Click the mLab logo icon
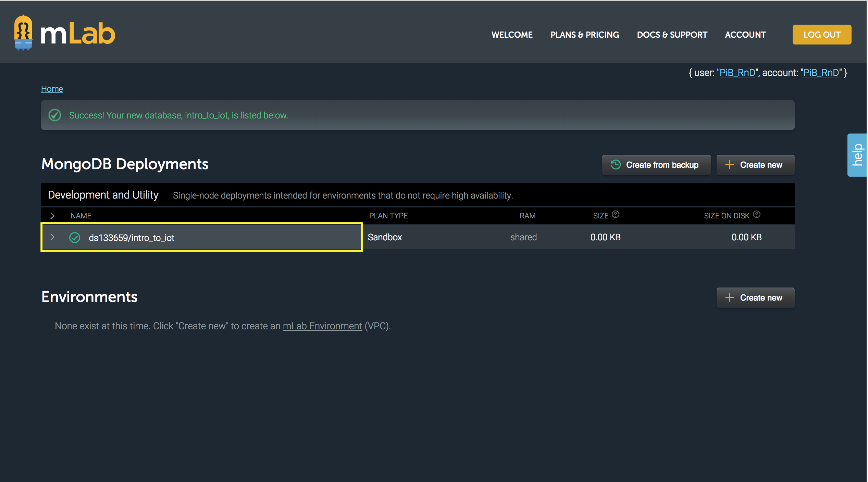Viewport: 868px width, 482px height. tap(23, 33)
